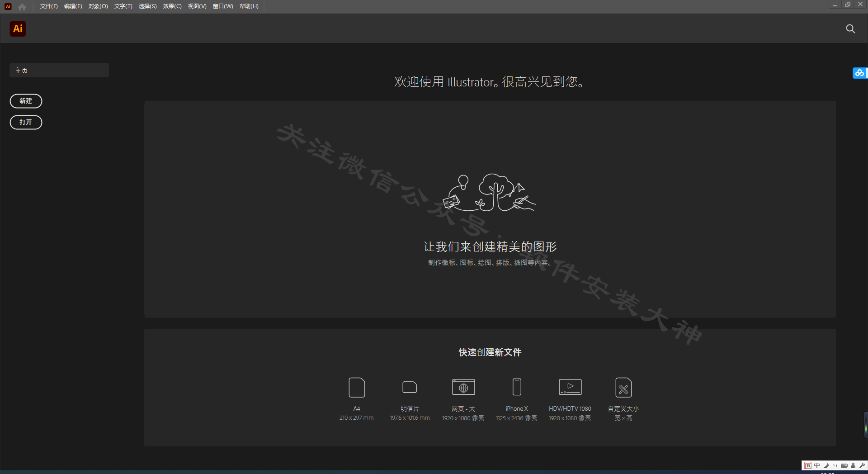Viewport: 868px width, 474px height.
Task: Open the 对象(O) menu
Action: coord(98,6)
